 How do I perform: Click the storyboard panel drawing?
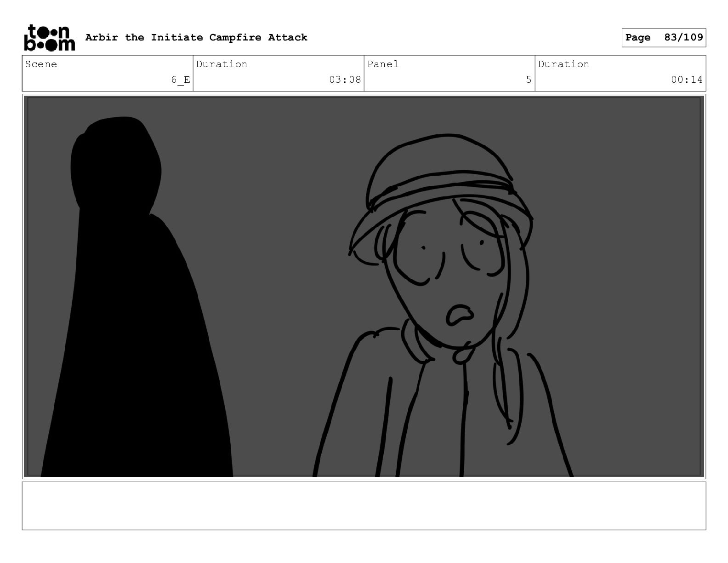coord(364,287)
